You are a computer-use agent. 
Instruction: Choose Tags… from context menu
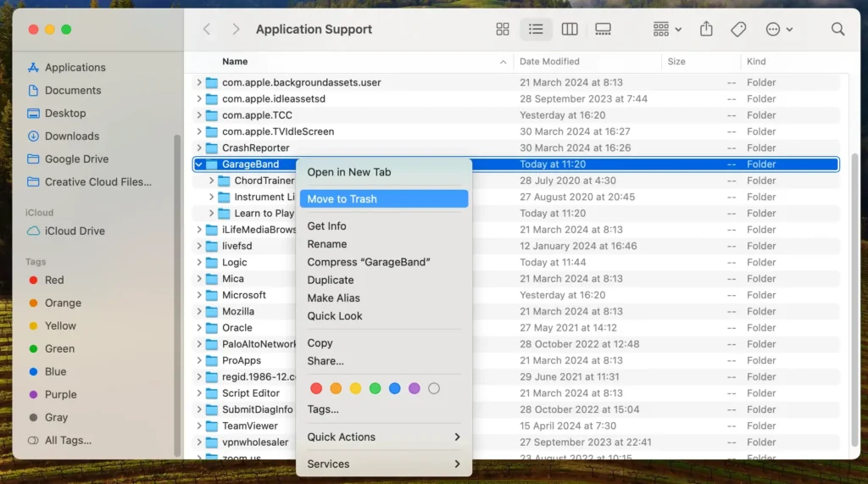pyautogui.click(x=384, y=409)
